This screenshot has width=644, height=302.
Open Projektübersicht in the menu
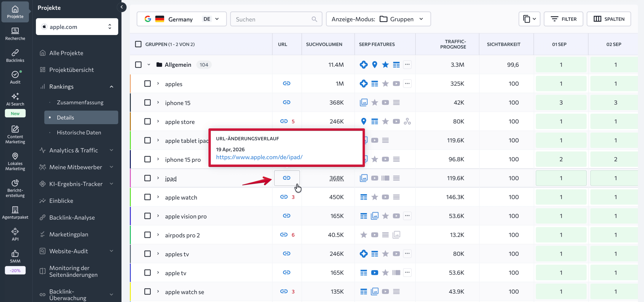click(71, 70)
